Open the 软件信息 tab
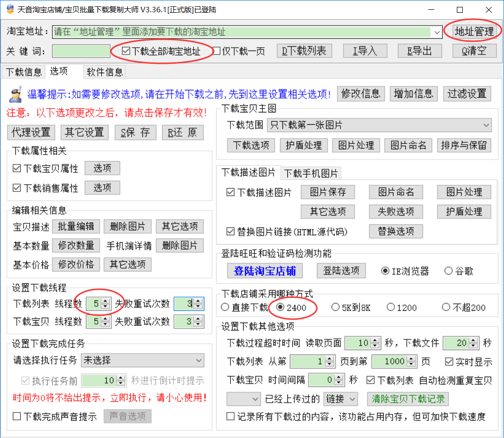The width and height of the screenshot is (504, 438). coord(105,72)
